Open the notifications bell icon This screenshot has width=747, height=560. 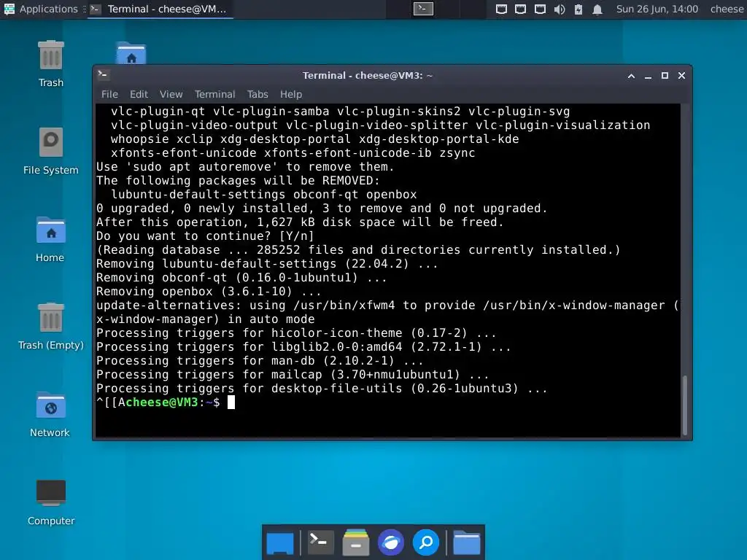(597, 9)
